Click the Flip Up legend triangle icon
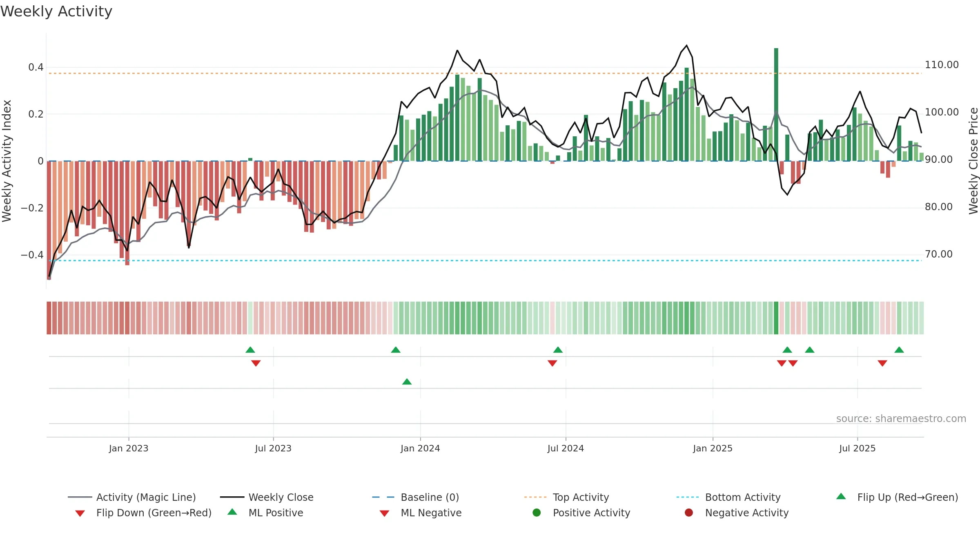The height and width of the screenshot is (551, 980). pos(841,496)
